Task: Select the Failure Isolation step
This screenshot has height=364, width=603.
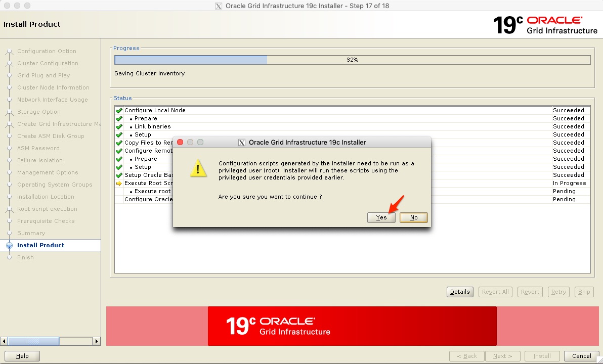Action: coord(39,160)
